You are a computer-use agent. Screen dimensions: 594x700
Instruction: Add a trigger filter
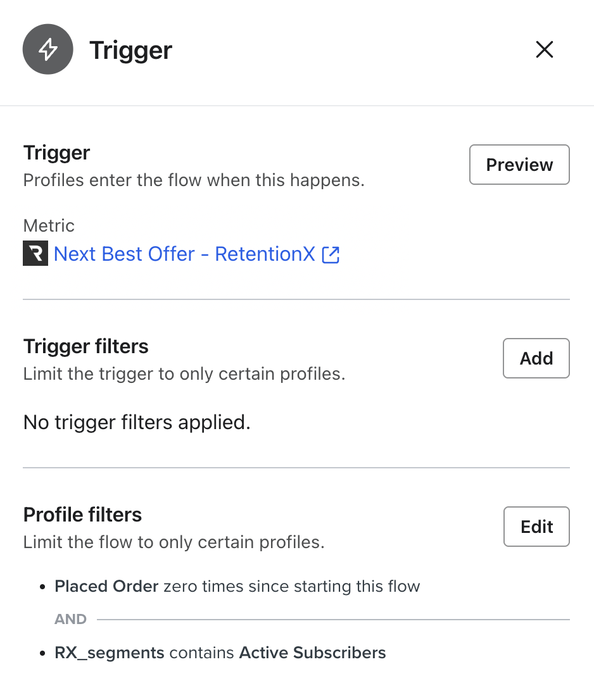[536, 358]
